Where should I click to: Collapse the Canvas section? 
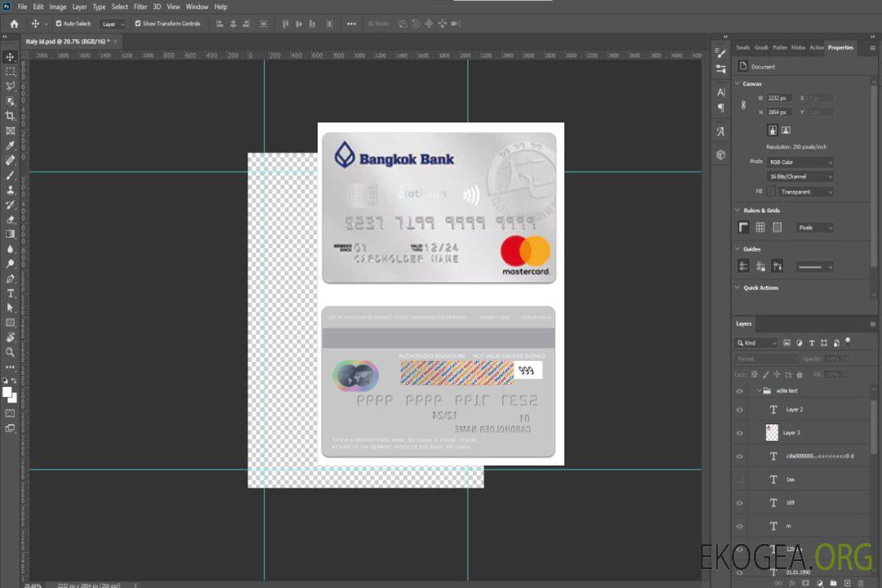[737, 83]
